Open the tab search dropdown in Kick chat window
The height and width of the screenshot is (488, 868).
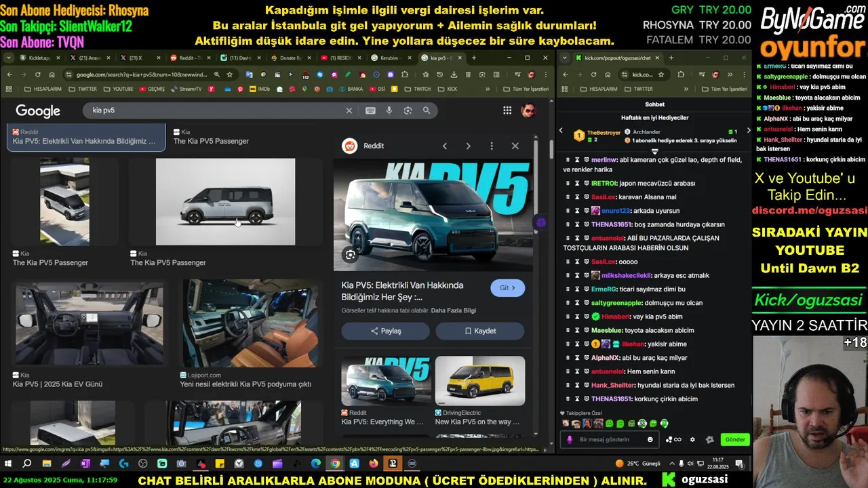(x=566, y=58)
